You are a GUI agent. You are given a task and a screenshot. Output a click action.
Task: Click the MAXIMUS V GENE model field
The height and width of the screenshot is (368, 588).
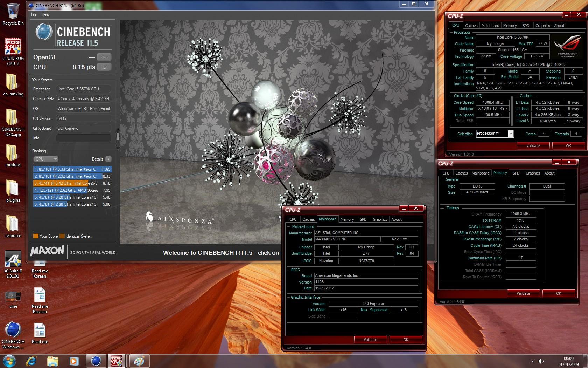click(x=347, y=239)
